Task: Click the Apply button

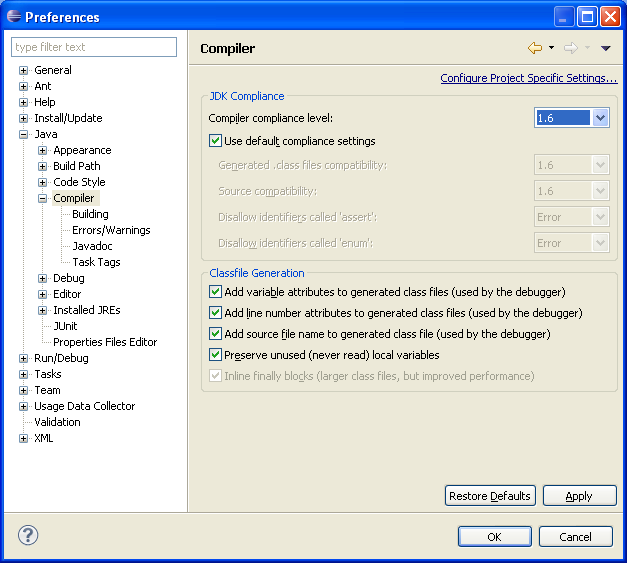Action: pyautogui.click(x=579, y=496)
